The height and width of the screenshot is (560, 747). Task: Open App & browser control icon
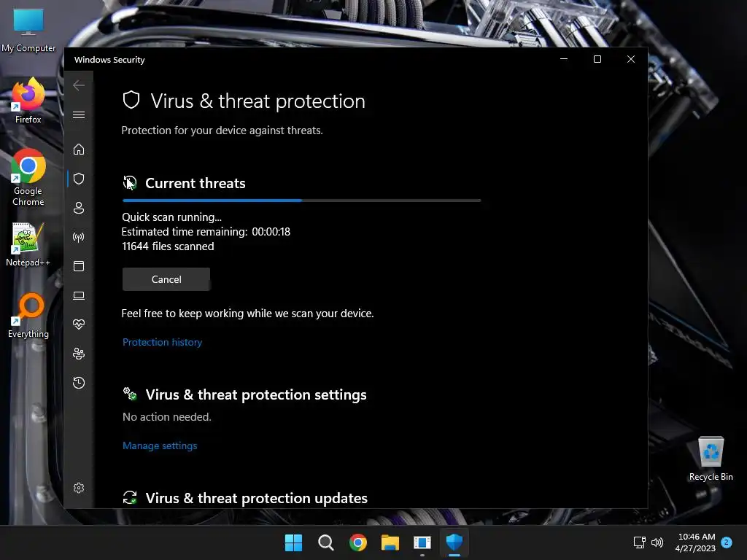(79, 266)
